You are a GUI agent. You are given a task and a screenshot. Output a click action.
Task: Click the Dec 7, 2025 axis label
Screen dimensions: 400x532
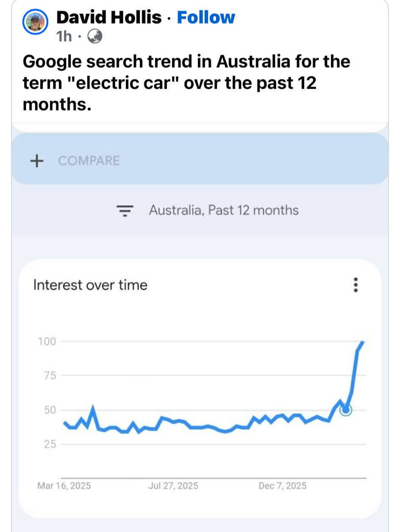[x=282, y=486]
